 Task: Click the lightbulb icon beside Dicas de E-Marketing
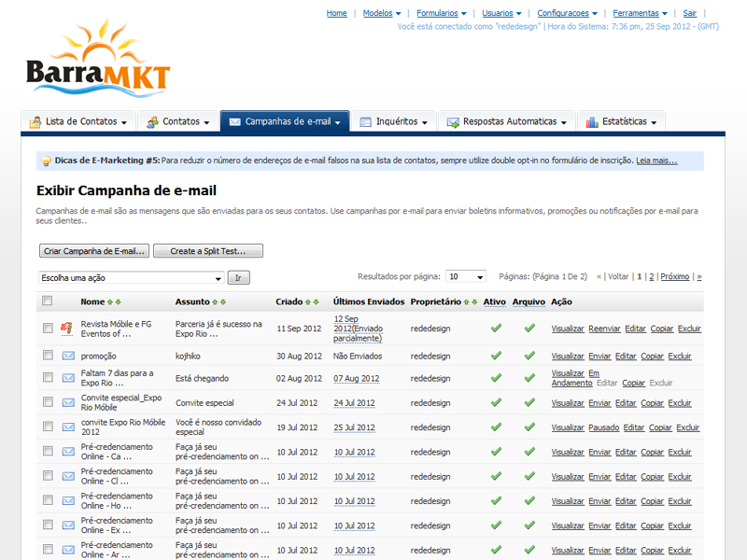pos(46,161)
